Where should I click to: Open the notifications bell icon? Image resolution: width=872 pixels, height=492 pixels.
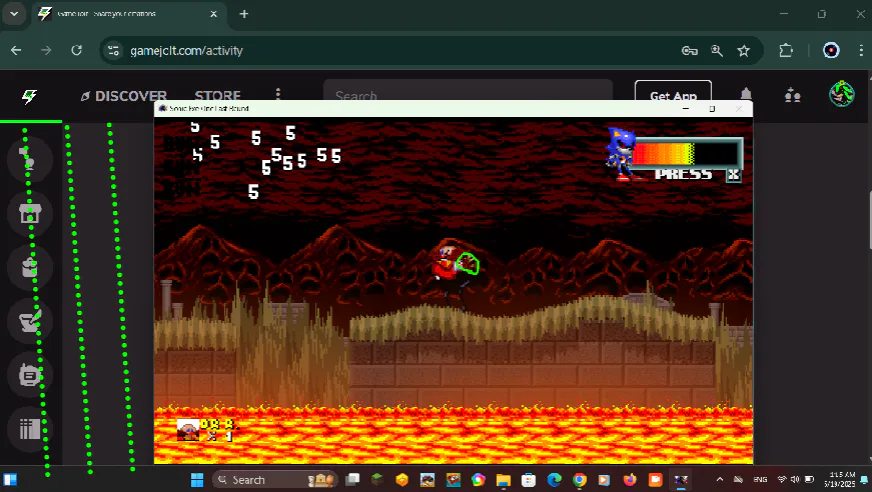pyautogui.click(x=746, y=95)
